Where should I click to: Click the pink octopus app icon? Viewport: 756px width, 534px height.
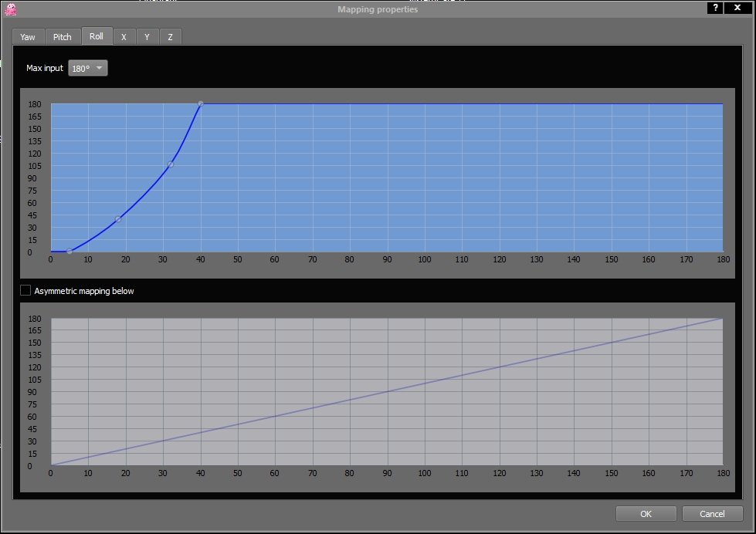coord(11,9)
